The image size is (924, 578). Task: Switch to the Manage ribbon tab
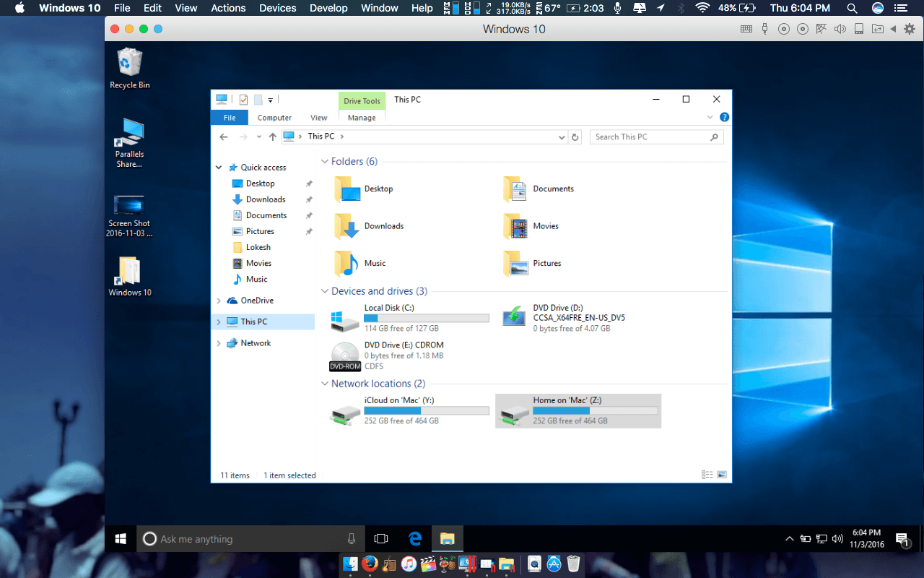pos(362,117)
